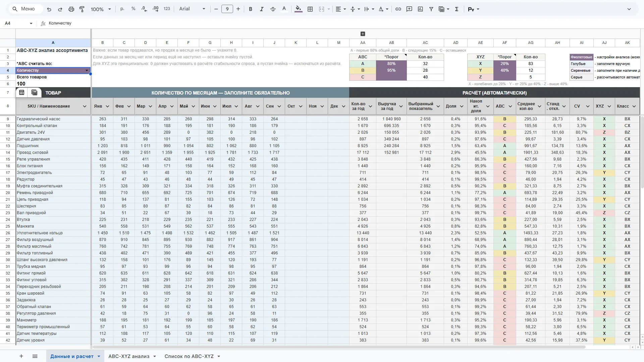Screen dimensions: 644x362
Task: Open the filter dropdown on SKU / Наименование header
Action: (x=85, y=106)
